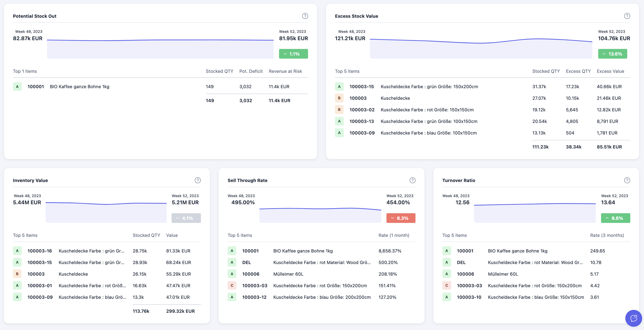644x330 pixels.
Task: Sort by Revenue at Risk column header
Action: pyautogui.click(x=285, y=71)
